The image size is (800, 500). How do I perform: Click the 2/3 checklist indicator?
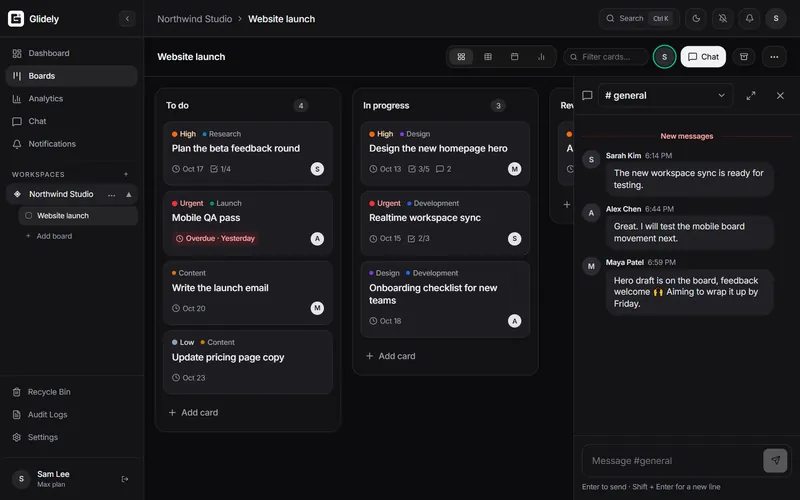point(418,238)
